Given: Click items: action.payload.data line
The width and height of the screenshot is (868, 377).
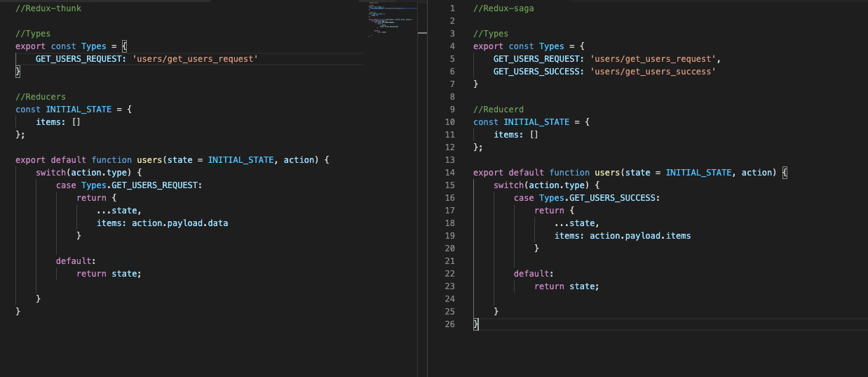Looking at the screenshot, I should click(163, 223).
